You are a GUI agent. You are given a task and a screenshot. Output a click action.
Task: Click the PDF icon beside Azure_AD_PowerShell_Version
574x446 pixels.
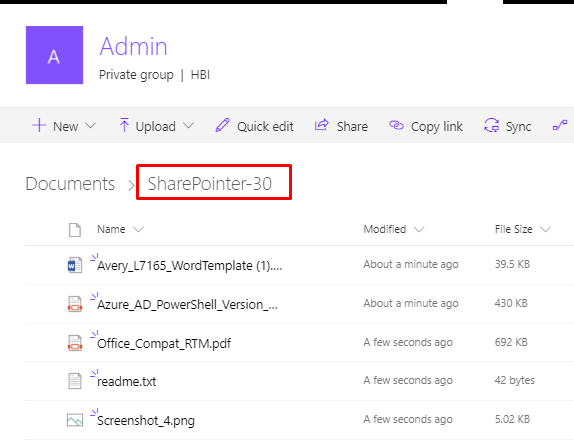click(75, 304)
